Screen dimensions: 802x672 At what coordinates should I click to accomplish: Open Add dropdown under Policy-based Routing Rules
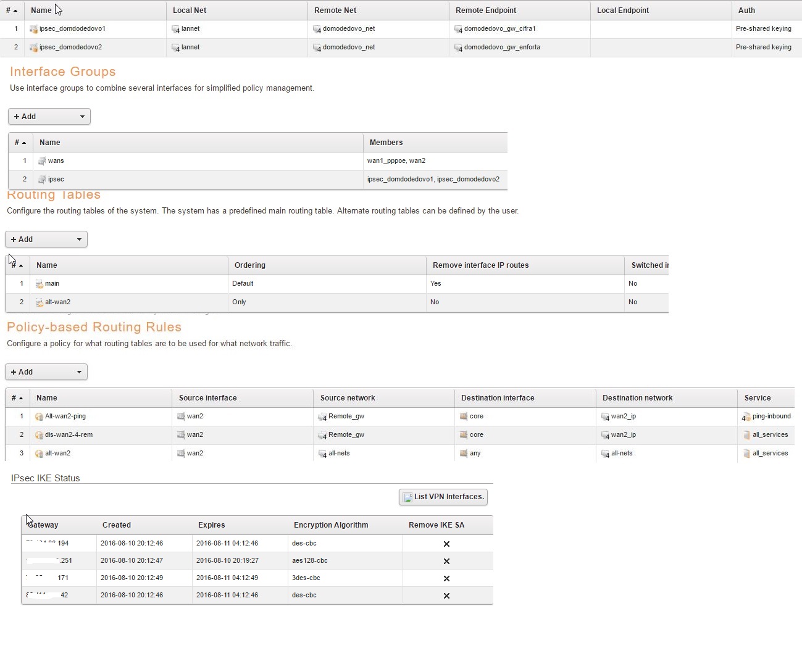pos(46,372)
